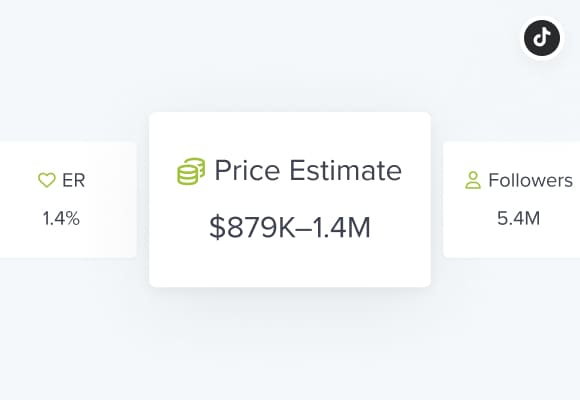580x400 pixels.
Task: Select the stacked coins icon
Action: [x=191, y=171]
